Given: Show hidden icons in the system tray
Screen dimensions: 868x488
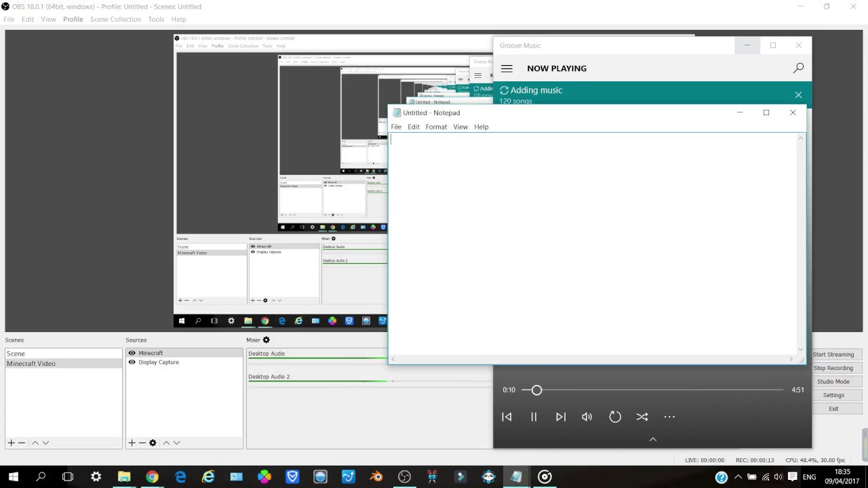Looking at the screenshot, I should pos(738,477).
